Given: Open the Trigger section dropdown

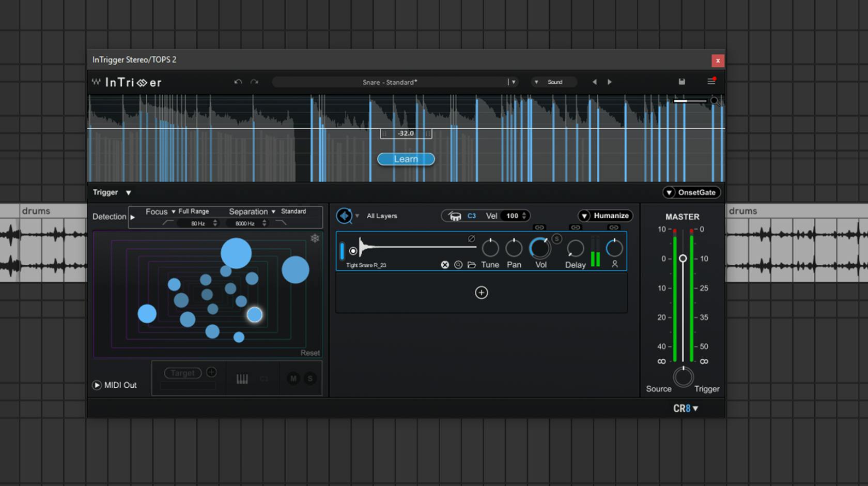Looking at the screenshot, I should pos(129,193).
